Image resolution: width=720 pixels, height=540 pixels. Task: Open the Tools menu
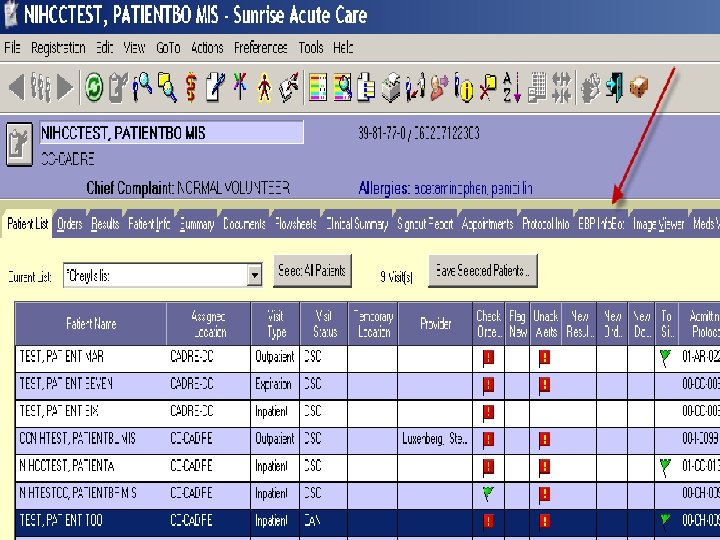pos(311,47)
